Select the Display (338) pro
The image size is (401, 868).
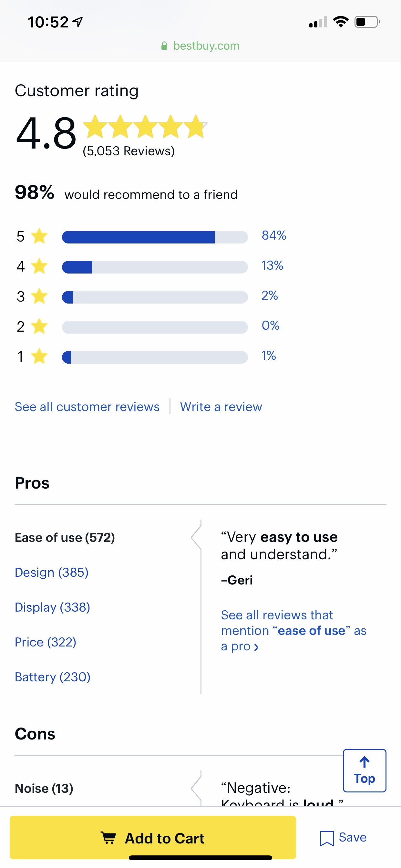(x=53, y=607)
